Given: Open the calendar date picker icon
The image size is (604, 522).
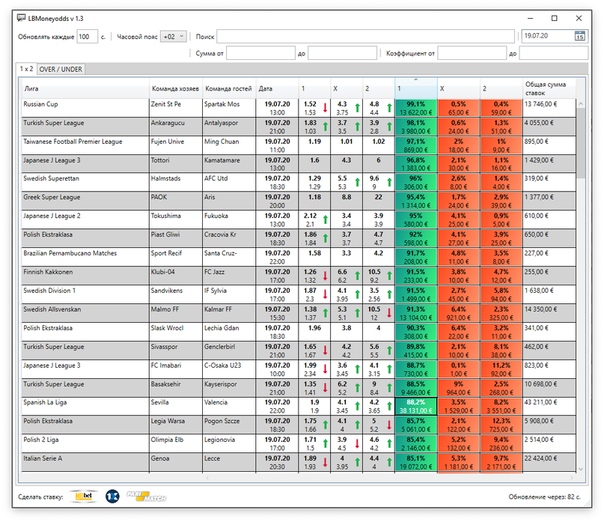Looking at the screenshot, I should point(579,37).
